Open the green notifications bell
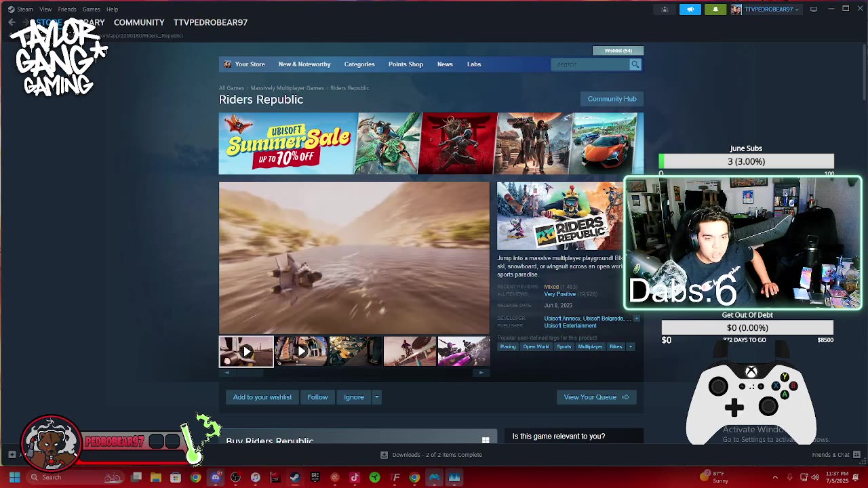868x488 pixels. [x=715, y=9]
